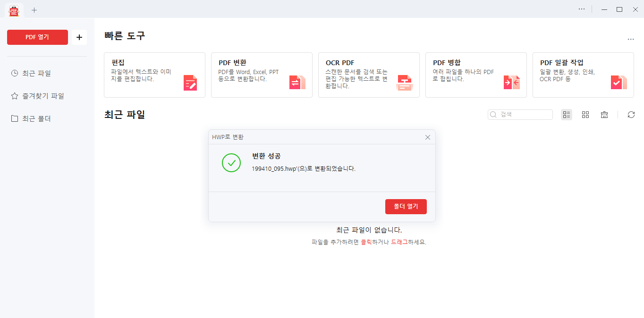Switch recent files to grid view
Viewport: 644px width, 318px height.
pyautogui.click(x=585, y=114)
